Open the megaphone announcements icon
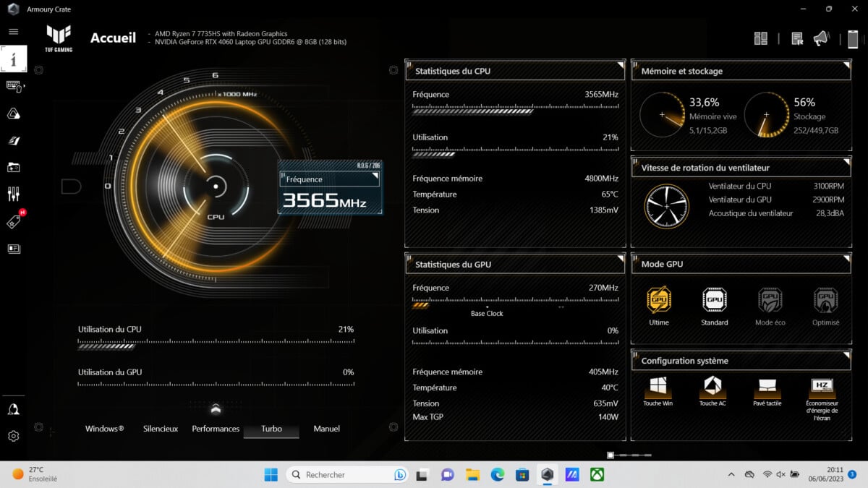This screenshot has width=868, height=488. tap(822, 38)
